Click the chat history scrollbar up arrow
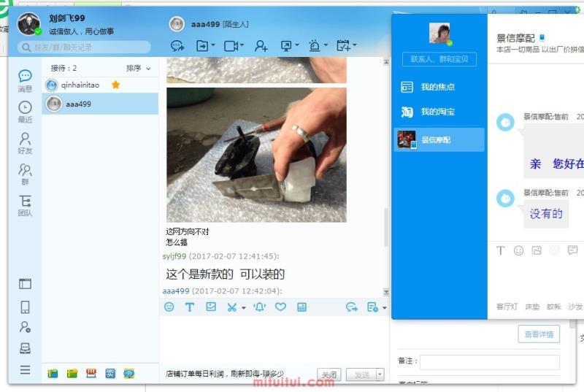The height and width of the screenshot is (392, 584). pos(386,62)
